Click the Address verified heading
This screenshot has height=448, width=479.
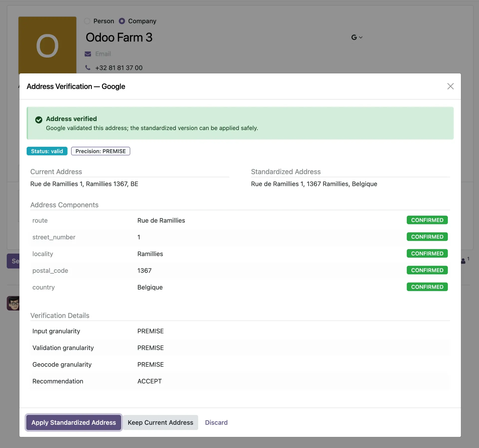coord(71,119)
